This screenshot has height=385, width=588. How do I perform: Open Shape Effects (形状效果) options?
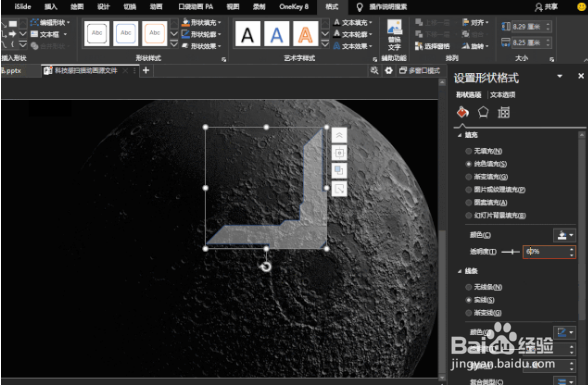201,46
